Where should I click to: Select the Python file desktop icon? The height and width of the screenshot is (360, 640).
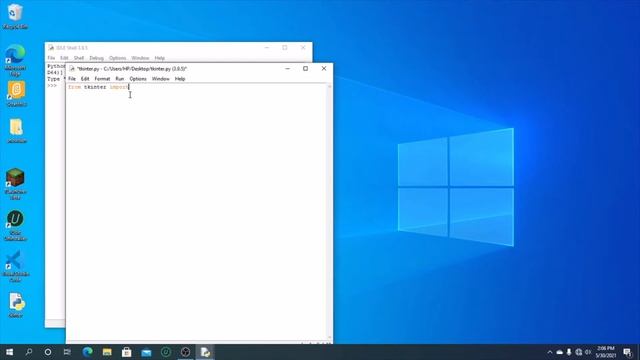[x=16, y=305]
